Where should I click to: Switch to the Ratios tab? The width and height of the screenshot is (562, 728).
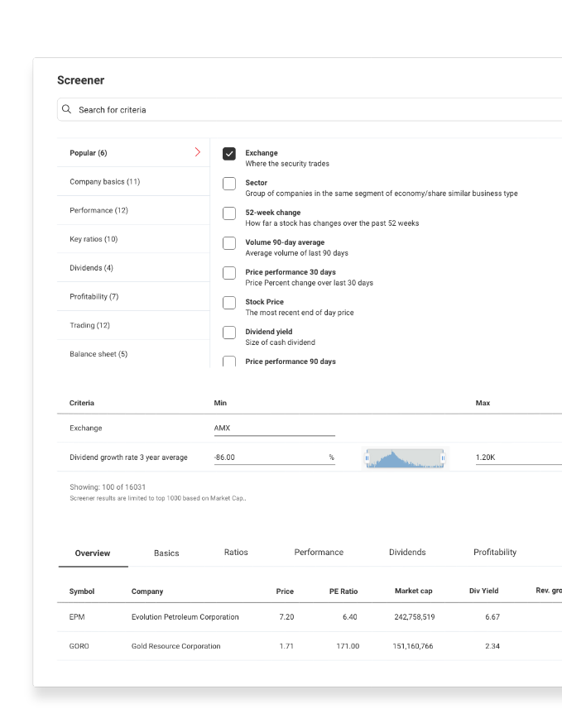click(236, 552)
